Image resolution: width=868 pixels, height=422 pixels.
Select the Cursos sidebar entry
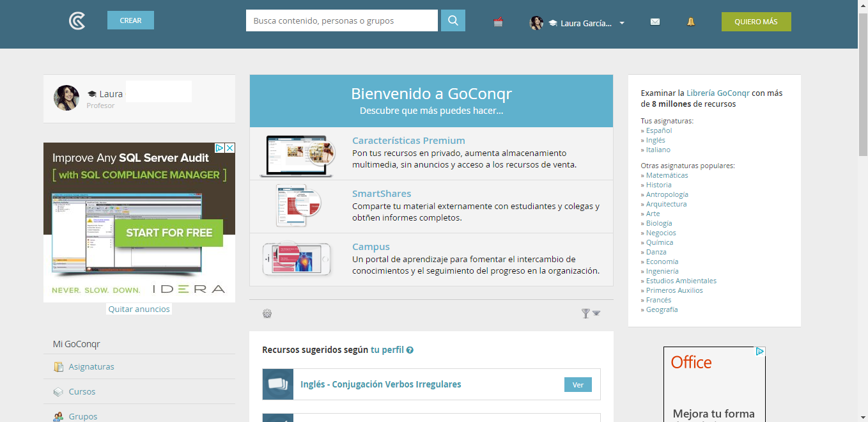pyautogui.click(x=84, y=391)
